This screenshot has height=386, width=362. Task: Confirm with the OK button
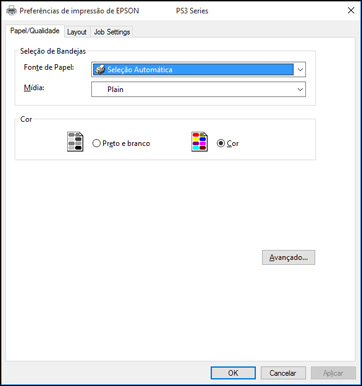tap(233, 373)
